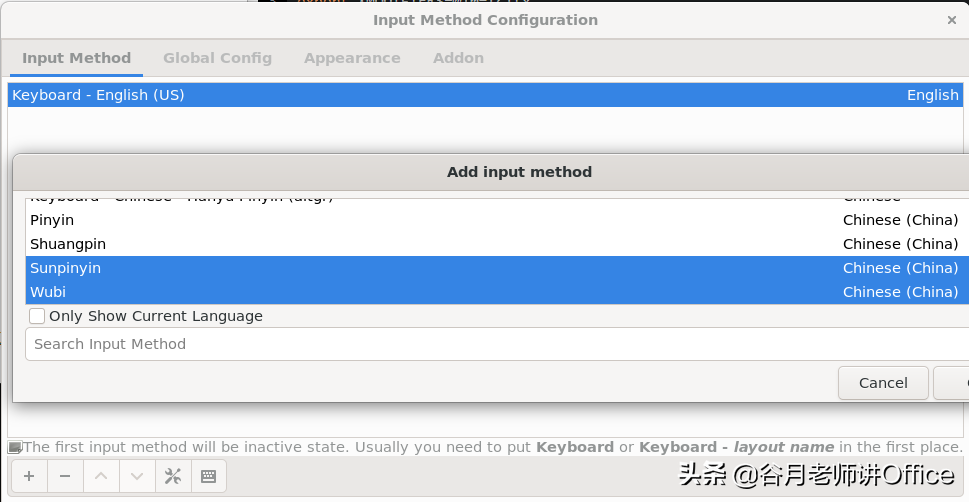Select the Sunpinyin entry
This screenshot has height=502, width=969.
497,268
